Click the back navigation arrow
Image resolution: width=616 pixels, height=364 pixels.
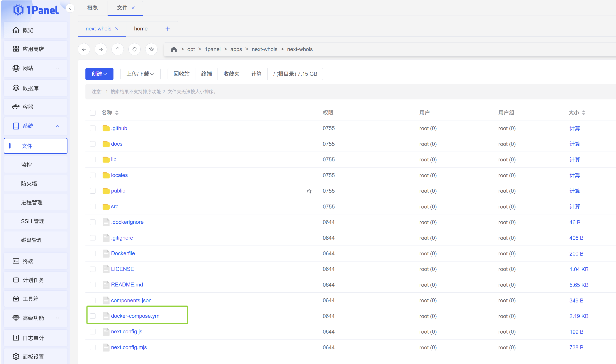coord(84,49)
